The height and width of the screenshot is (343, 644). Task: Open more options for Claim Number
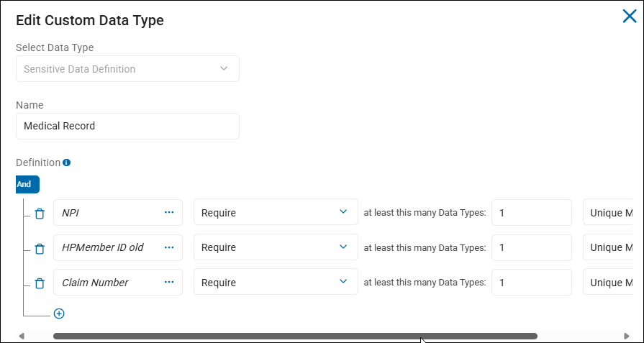point(169,283)
